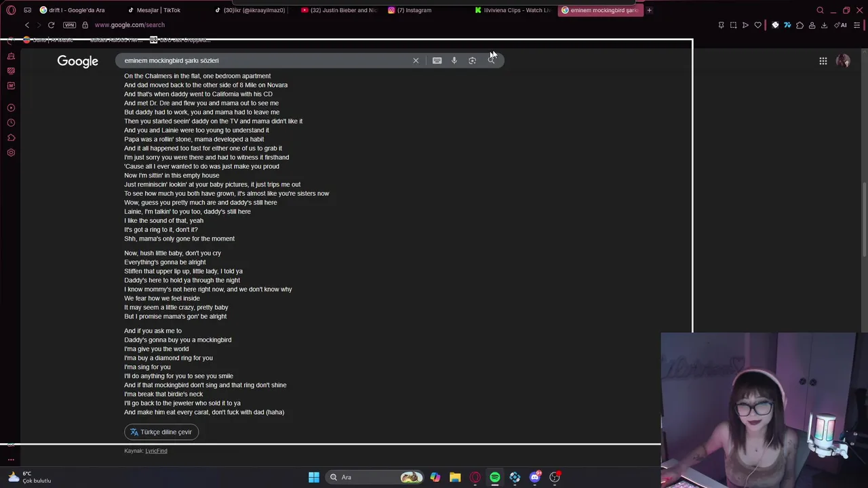
Task: Clear the search query with X
Action: click(x=416, y=60)
